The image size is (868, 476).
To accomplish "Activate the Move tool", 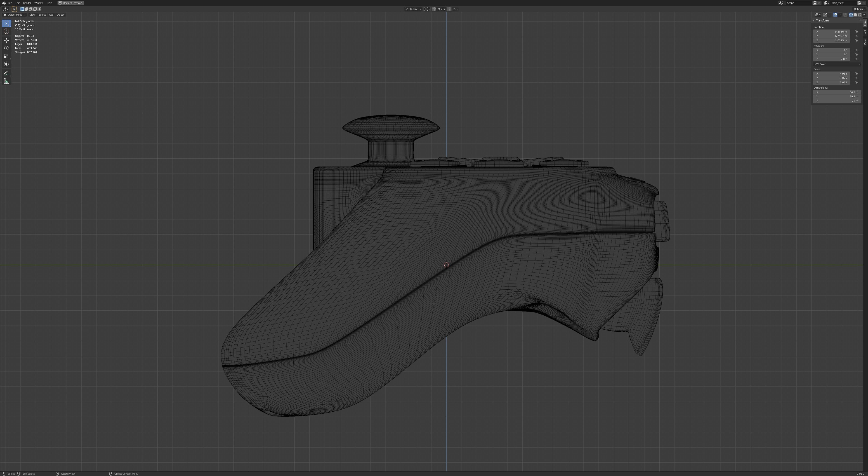I will [6, 40].
